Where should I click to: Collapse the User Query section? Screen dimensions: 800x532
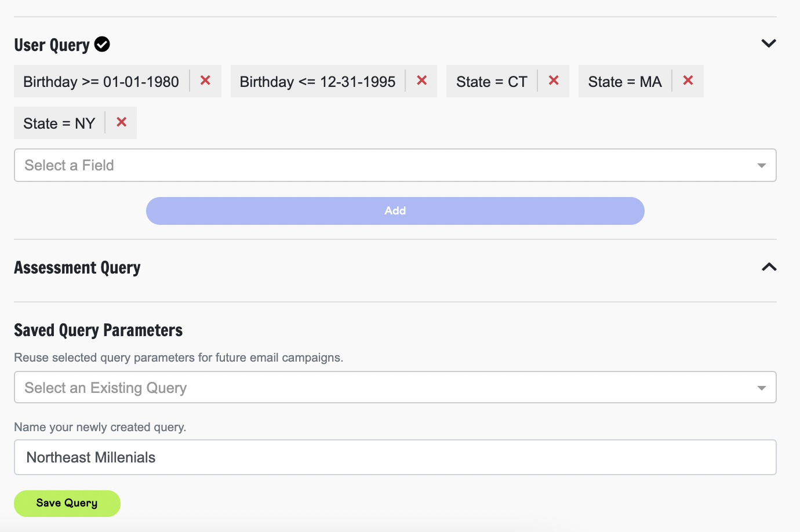pyautogui.click(x=769, y=43)
